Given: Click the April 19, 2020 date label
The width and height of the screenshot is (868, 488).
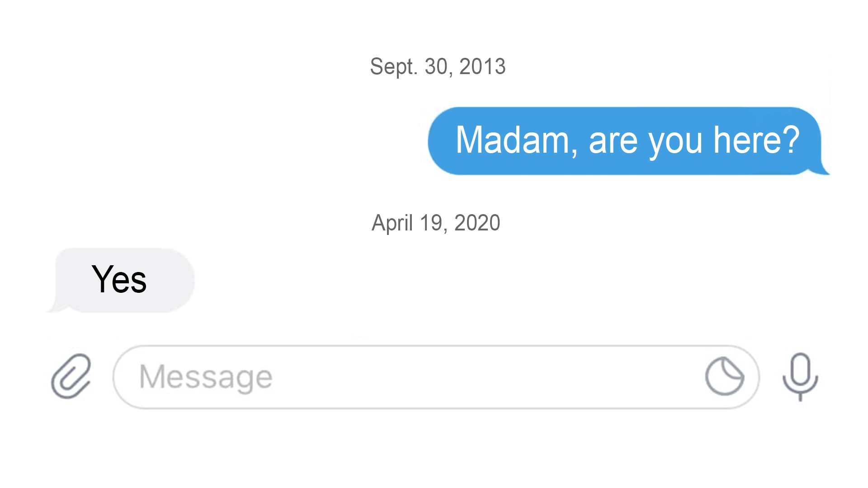Looking at the screenshot, I should 436,223.
